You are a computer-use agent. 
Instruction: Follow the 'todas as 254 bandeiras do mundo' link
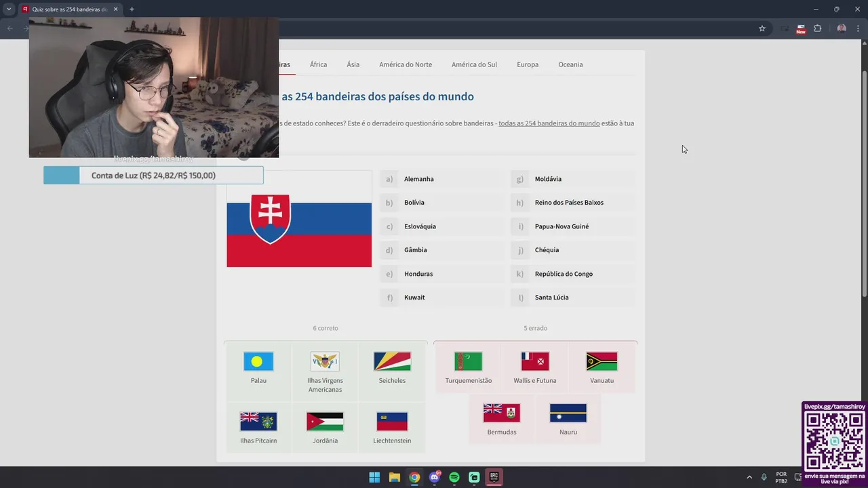[549, 123]
